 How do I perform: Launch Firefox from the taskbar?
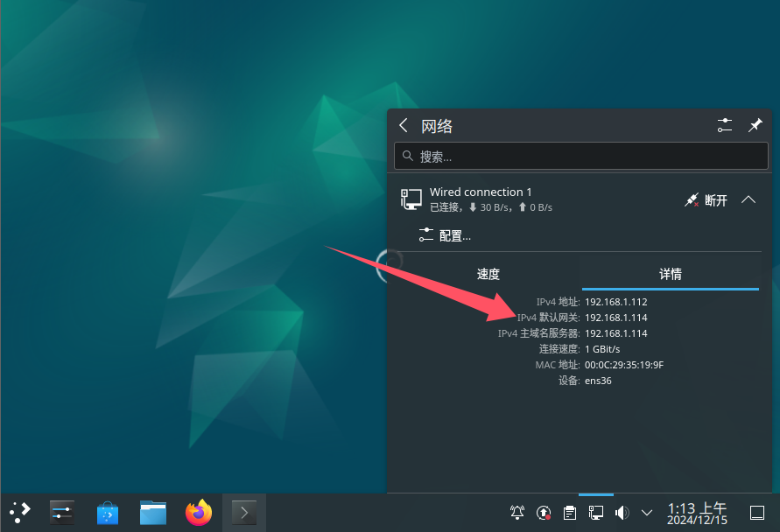(199, 512)
